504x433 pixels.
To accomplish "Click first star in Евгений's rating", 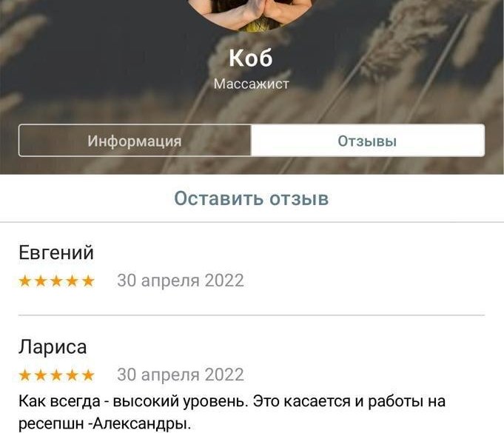I will click(x=25, y=281).
